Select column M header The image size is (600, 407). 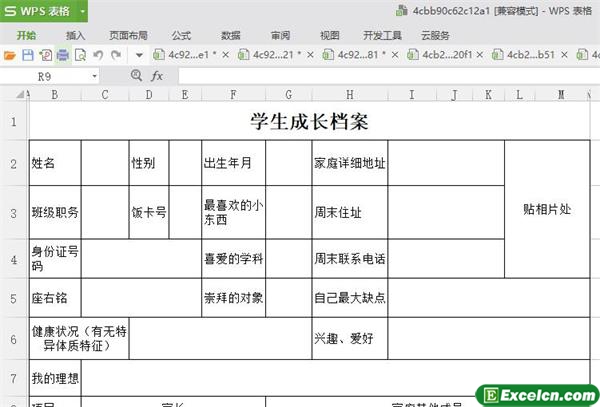(x=561, y=94)
